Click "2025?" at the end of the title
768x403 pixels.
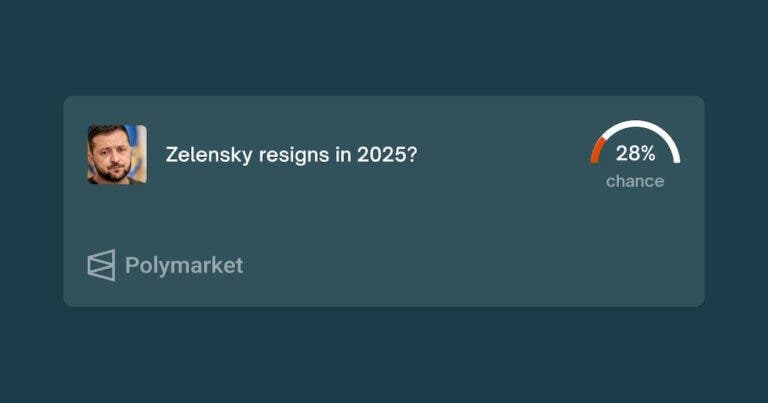387,155
